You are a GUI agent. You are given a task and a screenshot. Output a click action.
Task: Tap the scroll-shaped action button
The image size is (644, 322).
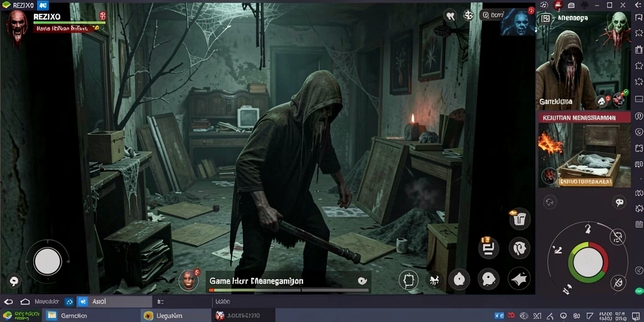[x=409, y=280]
